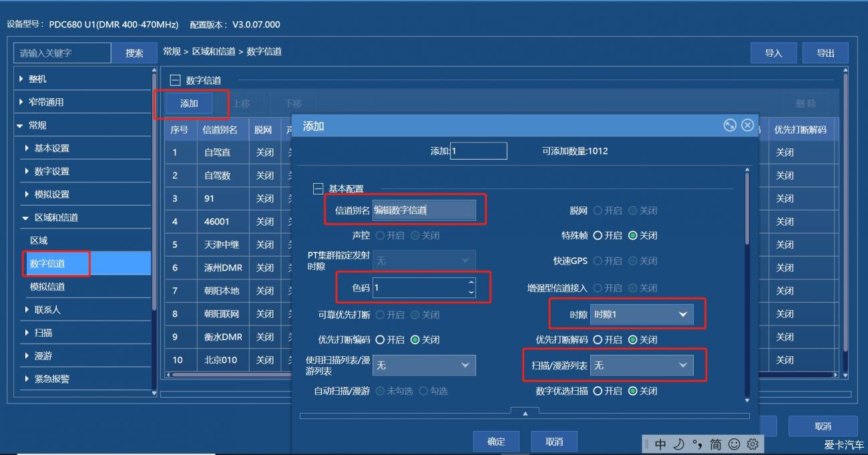Click the moon icon in the IME bar
Viewport: 868px width, 455px height.
click(x=678, y=444)
